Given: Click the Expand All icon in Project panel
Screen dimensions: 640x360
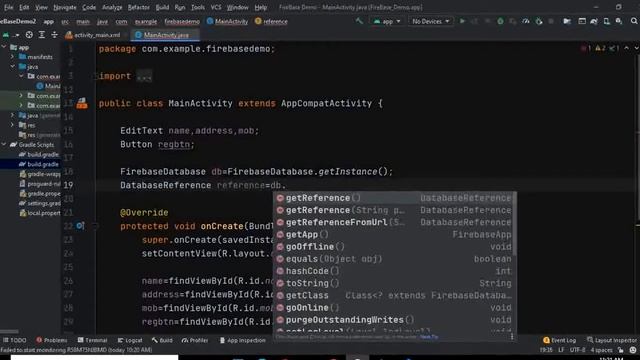Looking at the screenshot, I should click(x=42, y=35).
